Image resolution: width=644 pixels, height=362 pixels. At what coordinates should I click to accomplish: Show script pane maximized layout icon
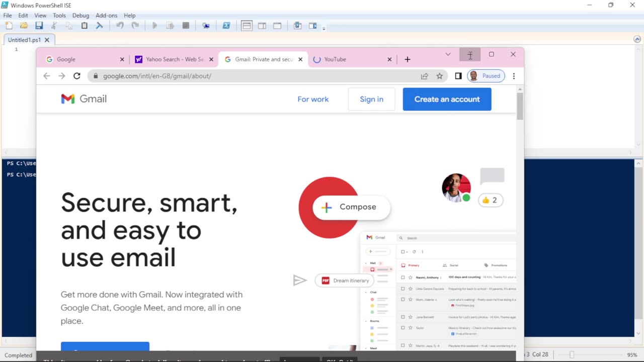(x=277, y=26)
